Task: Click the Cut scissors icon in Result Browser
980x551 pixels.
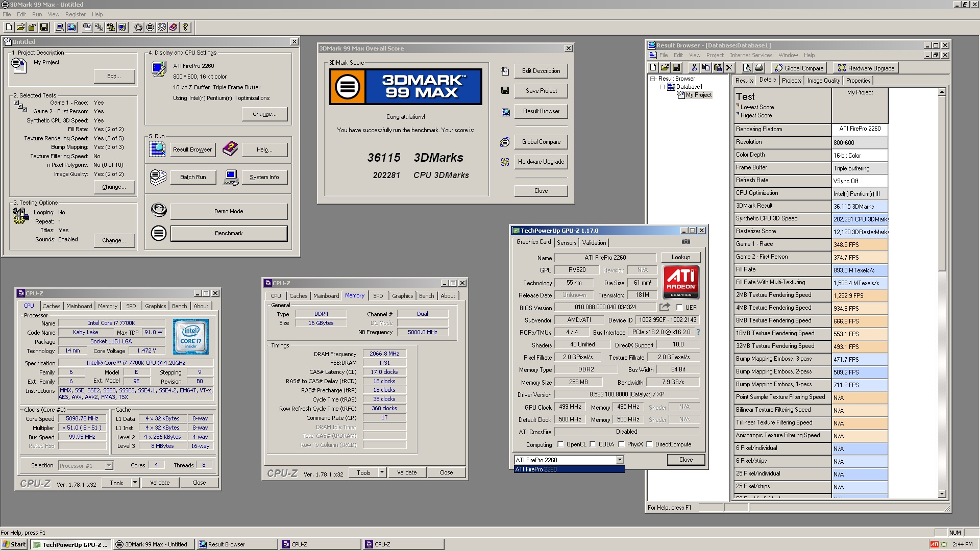Action: click(x=694, y=68)
